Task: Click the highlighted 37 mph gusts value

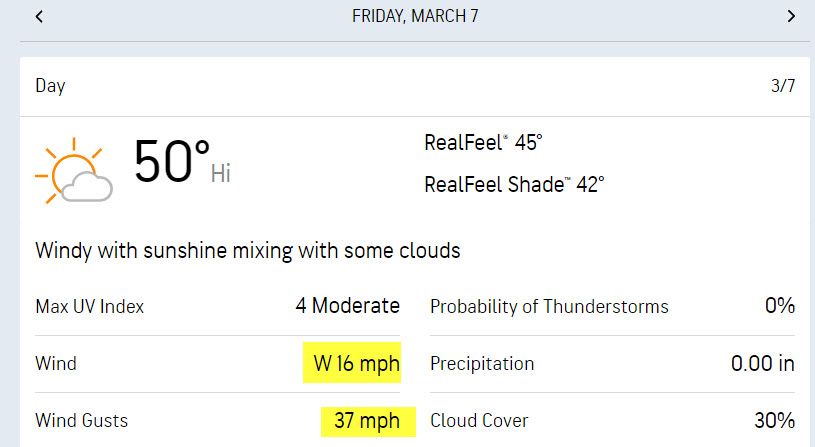Action: [x=367, y=421]
